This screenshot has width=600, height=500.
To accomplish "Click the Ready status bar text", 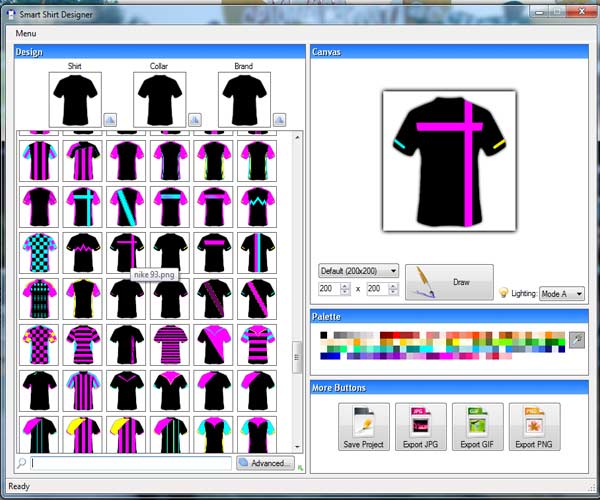I will pos(19,486).
